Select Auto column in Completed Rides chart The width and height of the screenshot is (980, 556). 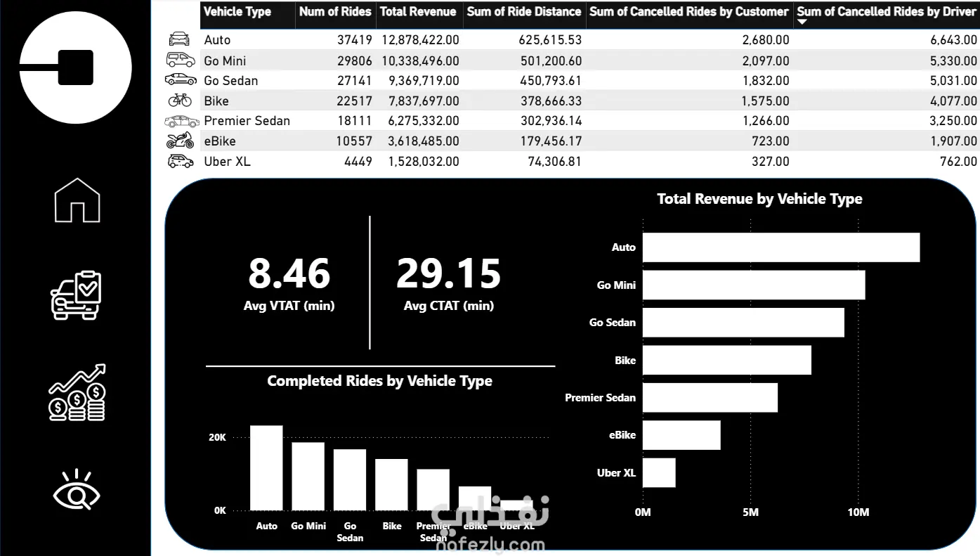click(x=266, y=468)
